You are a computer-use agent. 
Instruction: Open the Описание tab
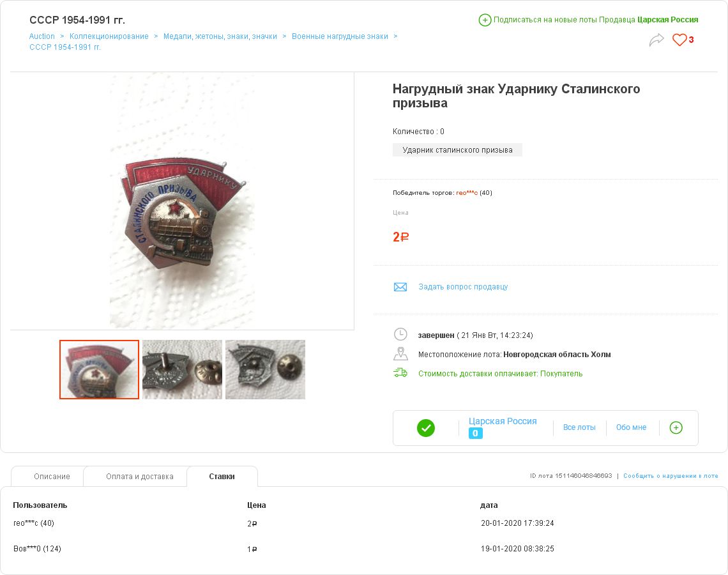tap(52, 477)
